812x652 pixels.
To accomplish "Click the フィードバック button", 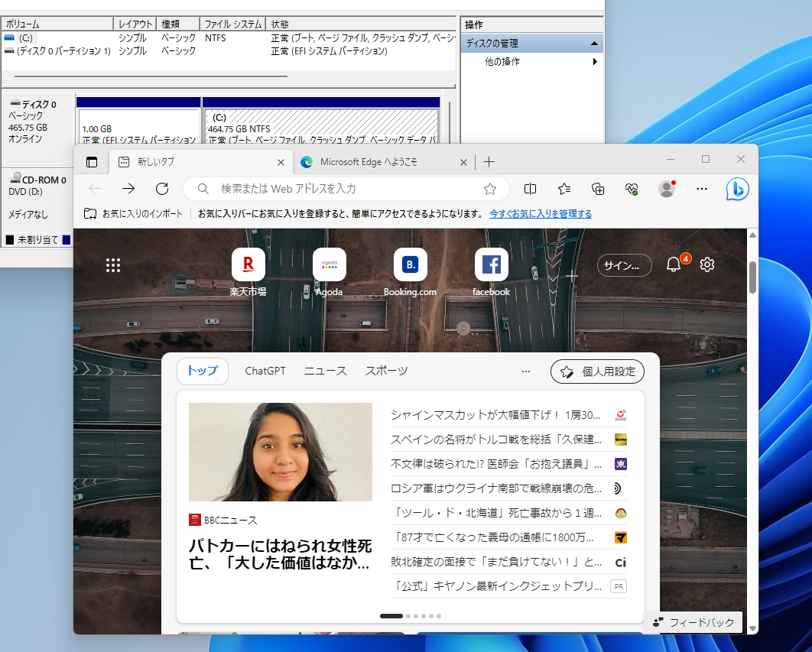I will (693, 622).
